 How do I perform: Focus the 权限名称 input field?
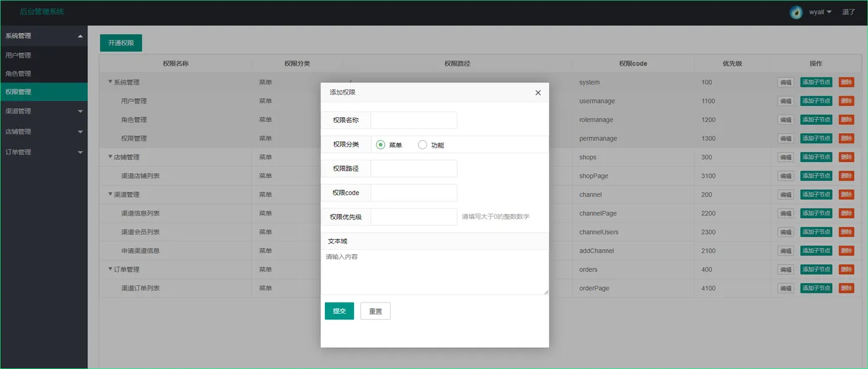coord(414,120)
